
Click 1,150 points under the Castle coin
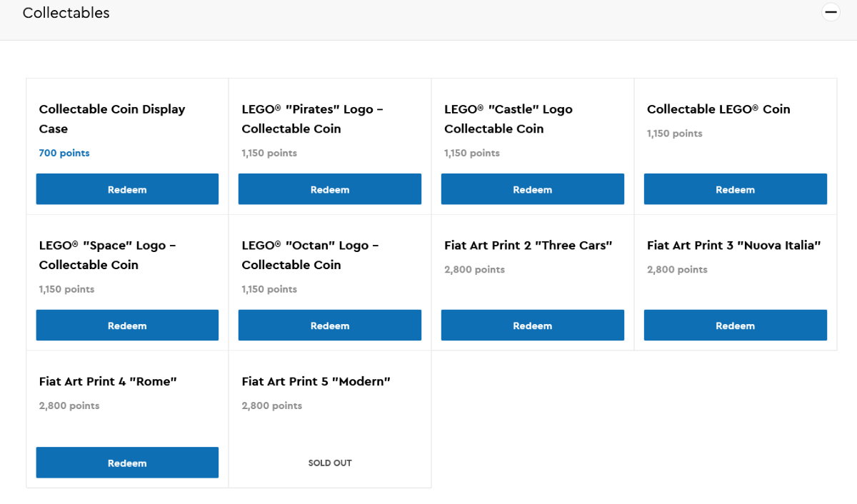pyautogui.click(x=472, y=153)
